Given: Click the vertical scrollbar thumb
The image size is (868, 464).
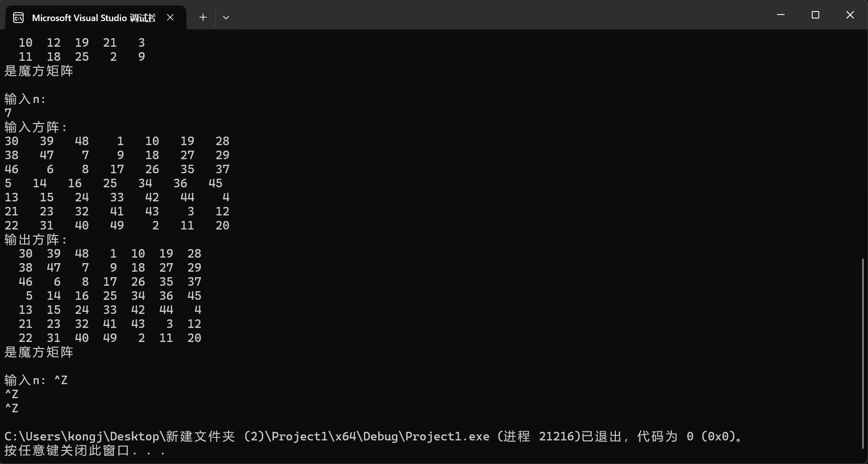Looking at the screenshot, I should pyautogui.click(x=863, y=354).
